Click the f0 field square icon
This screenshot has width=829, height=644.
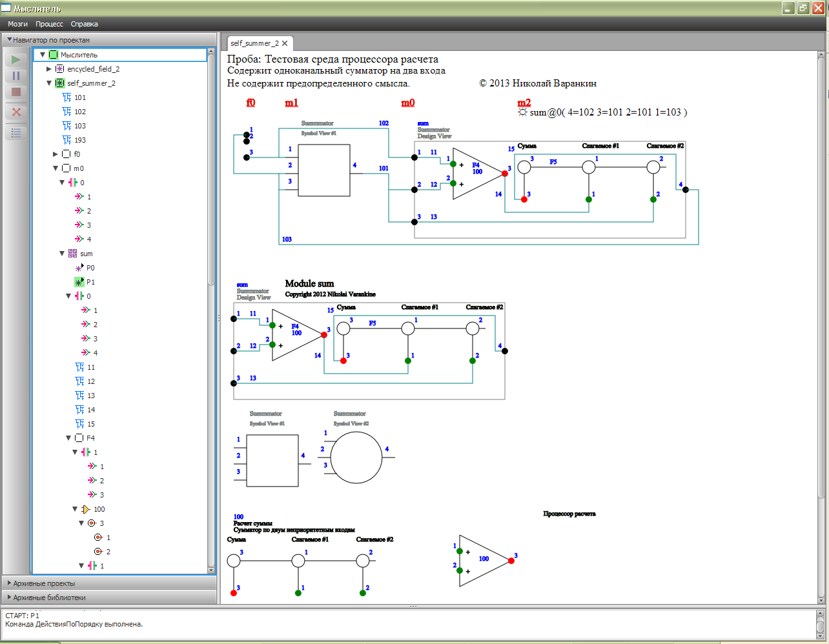[66, 154]
